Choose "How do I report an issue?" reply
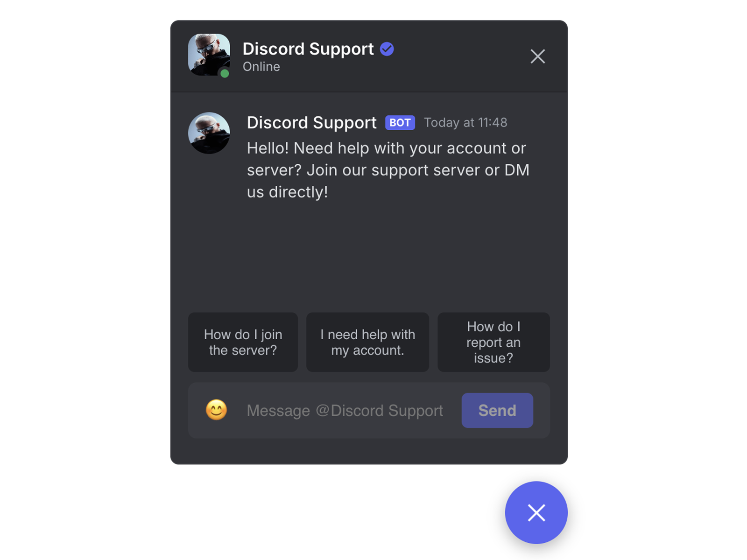The image size is (747, 560). point(493,342)
